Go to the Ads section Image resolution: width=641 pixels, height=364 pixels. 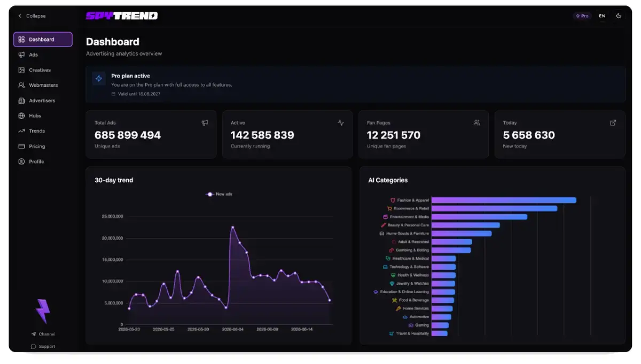tap(43, 54)
